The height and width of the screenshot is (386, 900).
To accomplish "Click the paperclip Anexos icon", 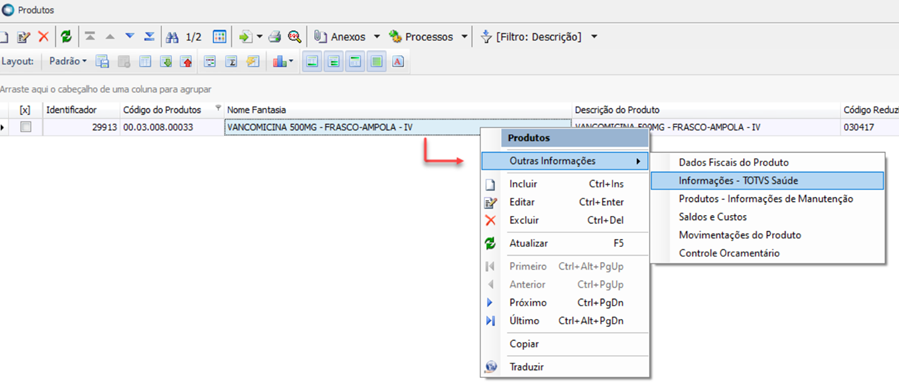I will 320,37.
